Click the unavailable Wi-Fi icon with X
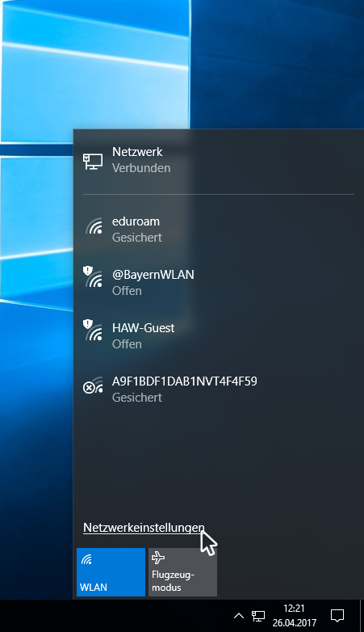Screen dimensions: 364x632 click(x=93, y=386)
